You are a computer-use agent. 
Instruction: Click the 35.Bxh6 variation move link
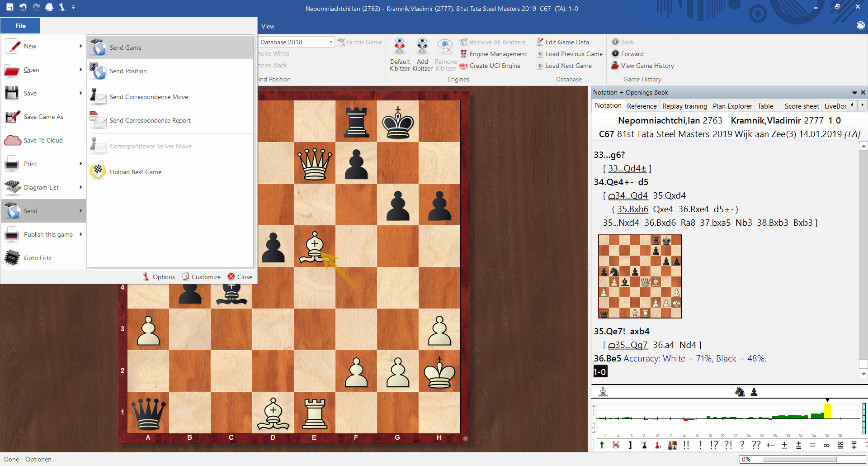[632, 209]
